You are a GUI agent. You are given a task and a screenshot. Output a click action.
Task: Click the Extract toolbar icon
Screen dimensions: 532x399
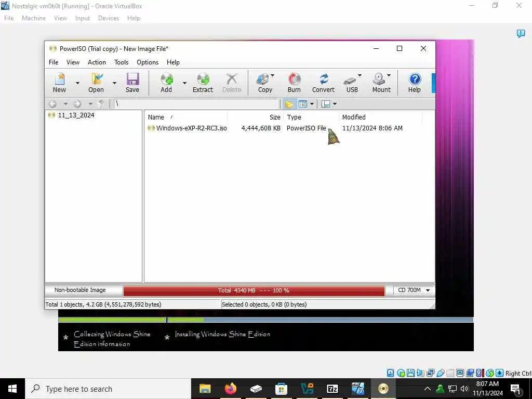[x=203, y=79]
